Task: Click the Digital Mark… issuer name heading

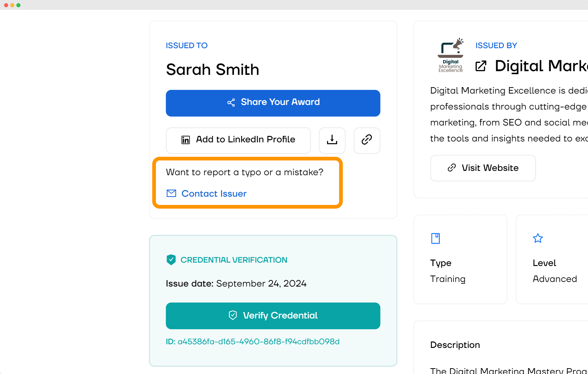Action: click(541, 66)
